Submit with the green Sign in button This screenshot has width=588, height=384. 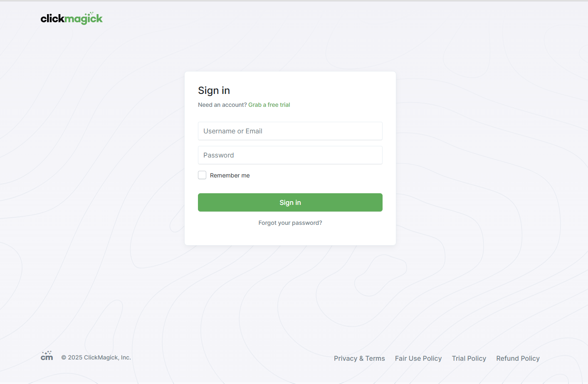click(290, 202)
